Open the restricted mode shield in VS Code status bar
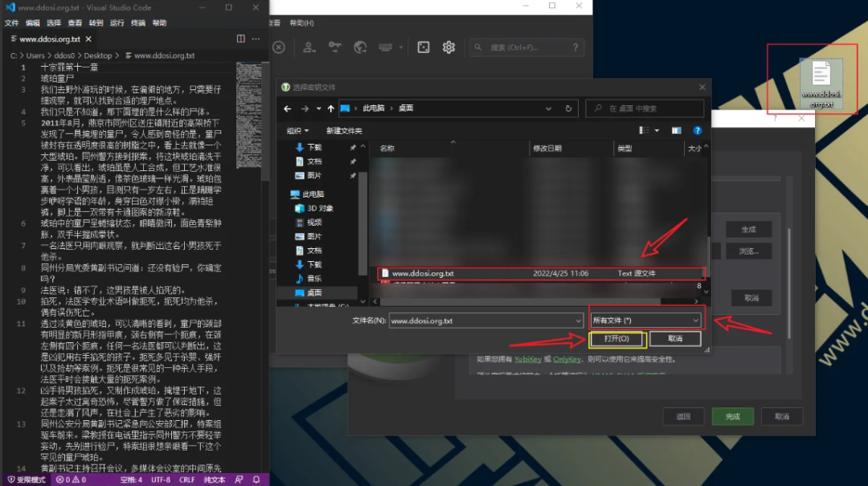The image size is (868, 486). pyautogui.click(x=27, y=480)
